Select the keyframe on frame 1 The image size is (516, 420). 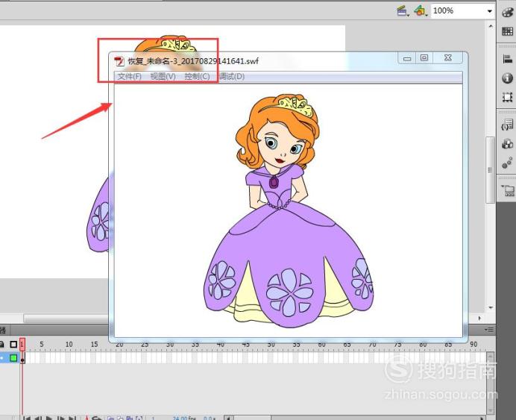click(x=22, y=358)
